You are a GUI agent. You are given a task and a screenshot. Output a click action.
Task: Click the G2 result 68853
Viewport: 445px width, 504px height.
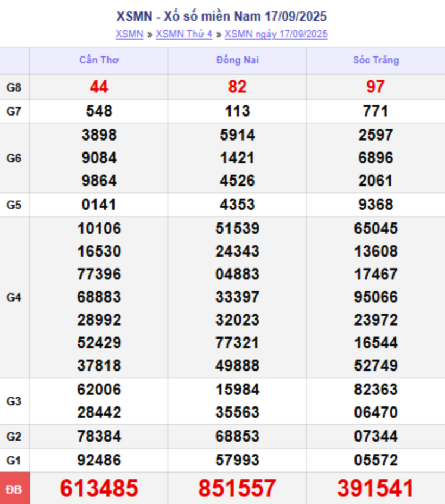tap(237, 437)
